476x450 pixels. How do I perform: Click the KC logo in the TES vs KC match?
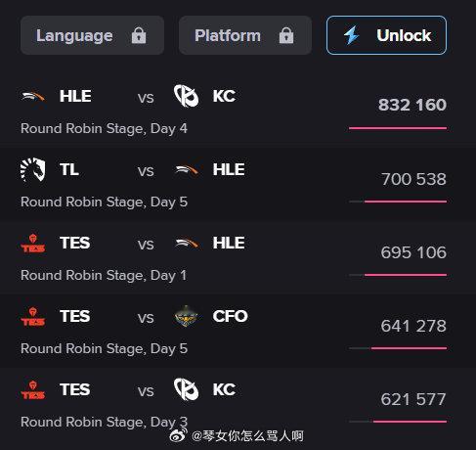[x=187, y=389]
